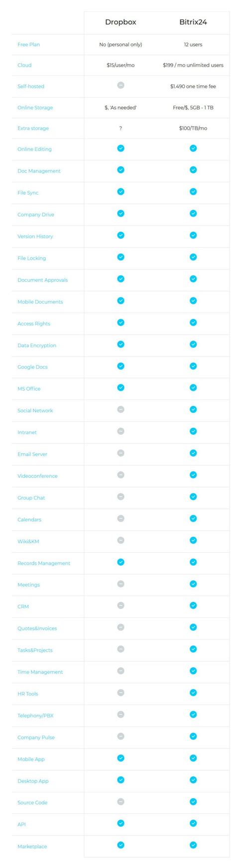Click the Dropbox grey dash for Social Network
The image size is (236, 868).
120,409
